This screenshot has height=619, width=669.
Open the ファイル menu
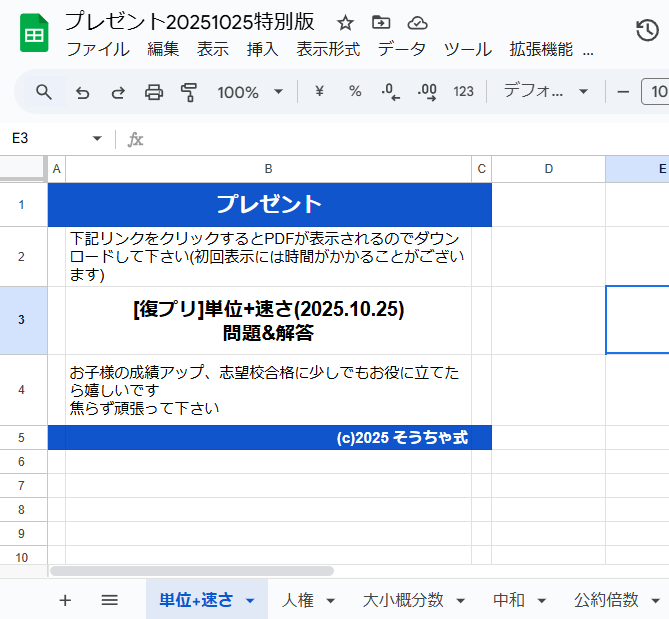(x=98, y=49)
